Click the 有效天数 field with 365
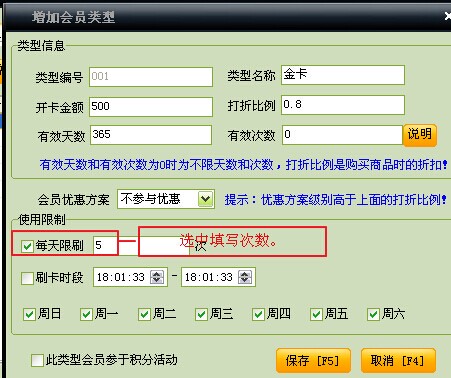The height and width of the screenshot is (378, 451). click(151, 135)
